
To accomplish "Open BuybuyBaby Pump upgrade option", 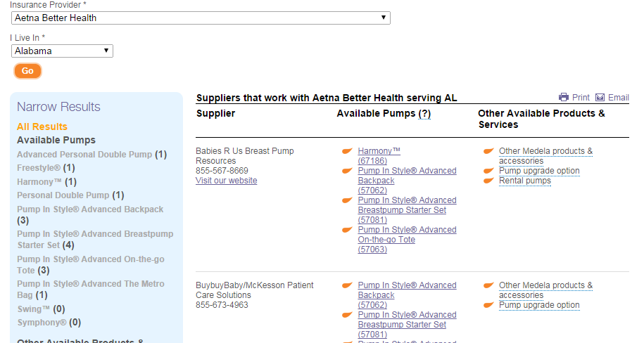I will point(539,305).
